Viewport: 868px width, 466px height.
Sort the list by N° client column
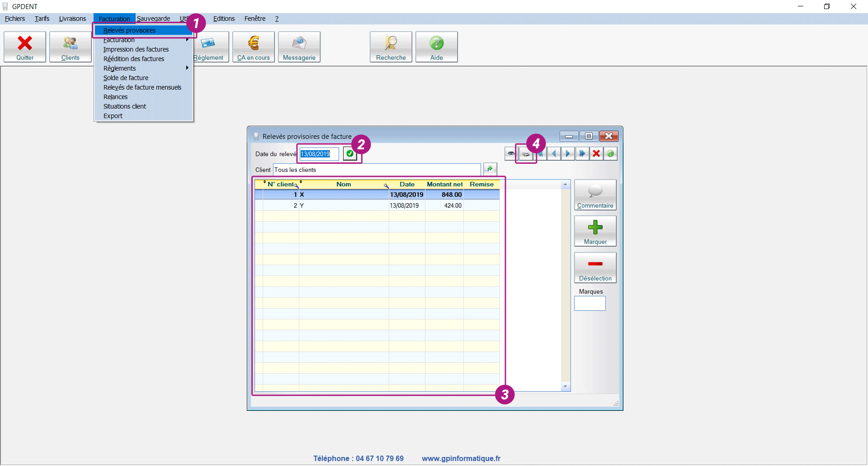pos(281,184)
